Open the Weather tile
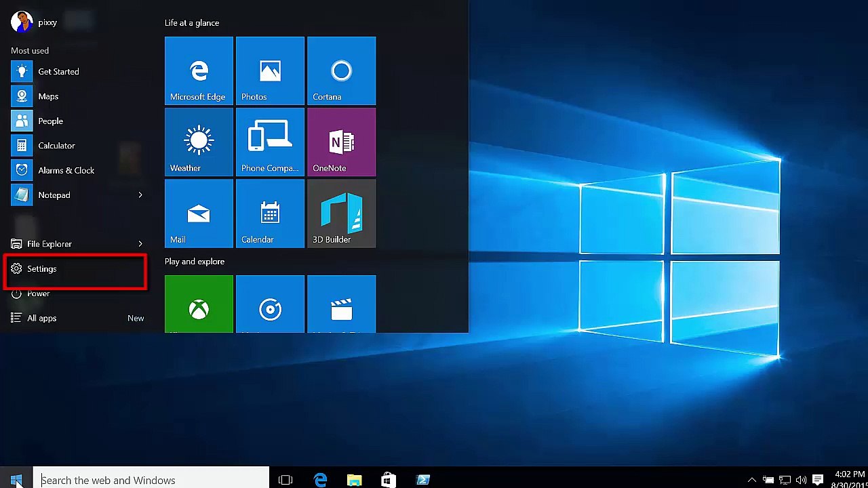This screenshot has width=868, height=488. click(x=199, y=142)
